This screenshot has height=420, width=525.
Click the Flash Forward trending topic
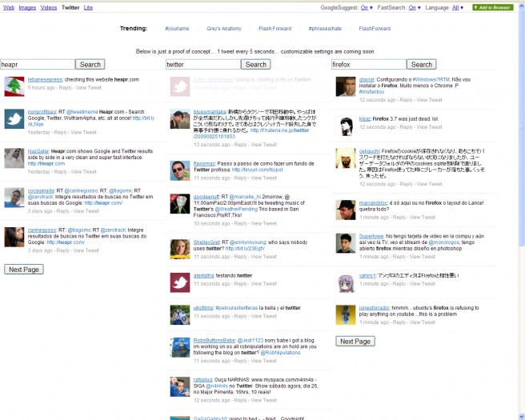pyautogui.click(x=275, y=29)
